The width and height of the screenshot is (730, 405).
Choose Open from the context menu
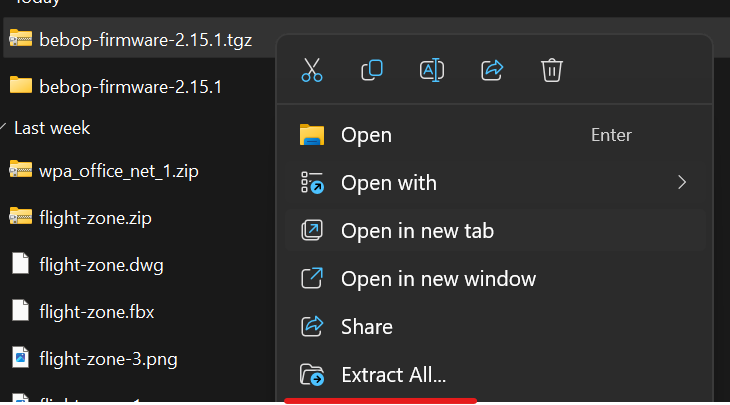pos(366,135)
